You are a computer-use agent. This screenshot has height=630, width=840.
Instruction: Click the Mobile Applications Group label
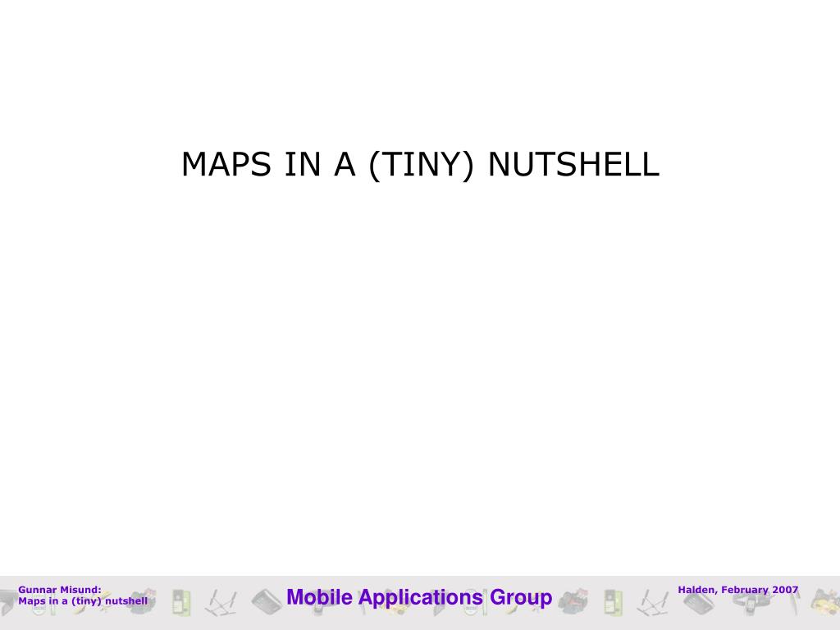420,597
